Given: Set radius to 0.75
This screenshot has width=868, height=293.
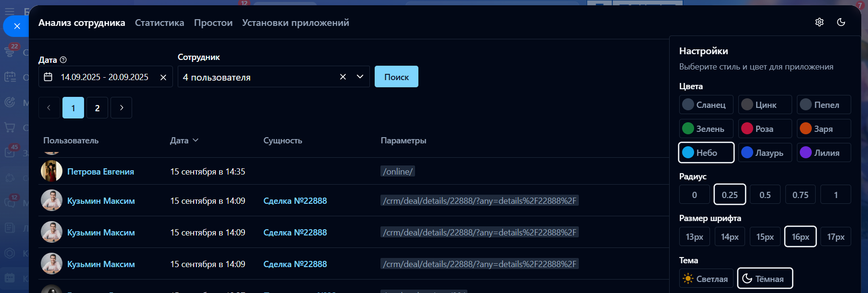Looking at the screenshot, I should (x=800, y=195).
